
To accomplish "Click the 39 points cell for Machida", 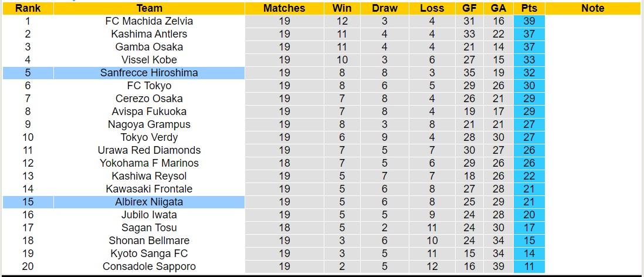I will tap(529, 21).
